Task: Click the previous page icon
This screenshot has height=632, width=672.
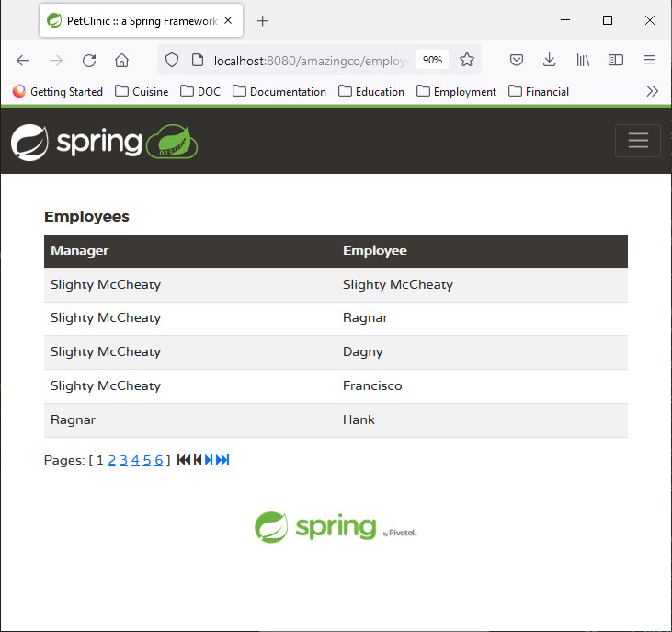Action: (x=198, y=460)
